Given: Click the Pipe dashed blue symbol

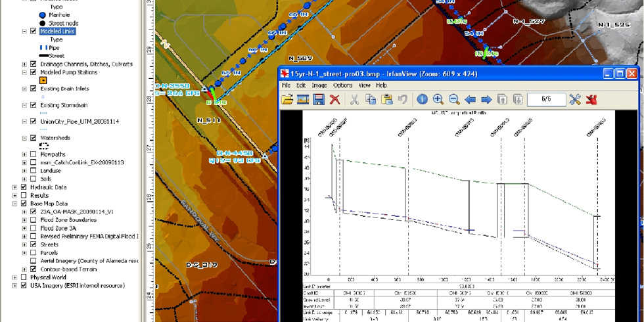Looking at the screenshot, I should coord(43,47).
